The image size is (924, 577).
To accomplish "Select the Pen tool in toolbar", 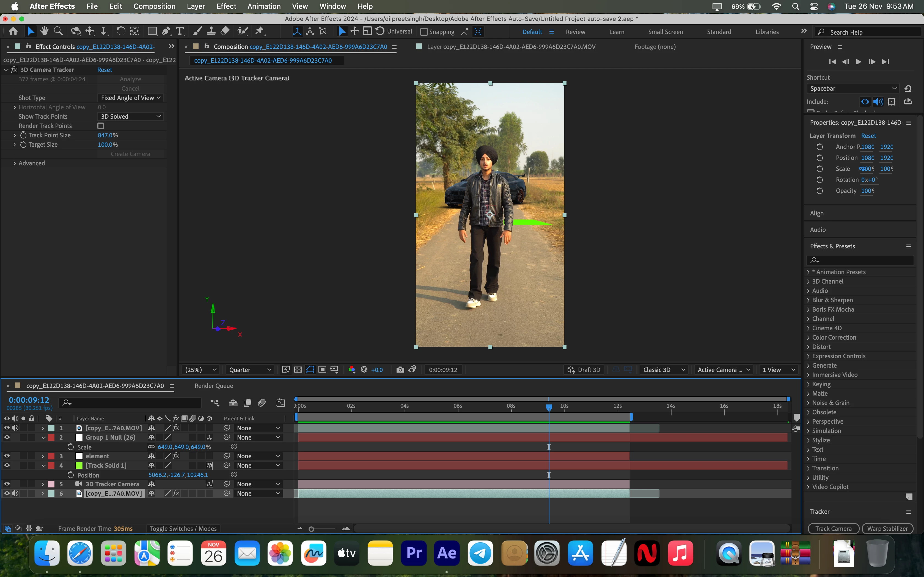I will pyautogui.click(x=166, y=31).
